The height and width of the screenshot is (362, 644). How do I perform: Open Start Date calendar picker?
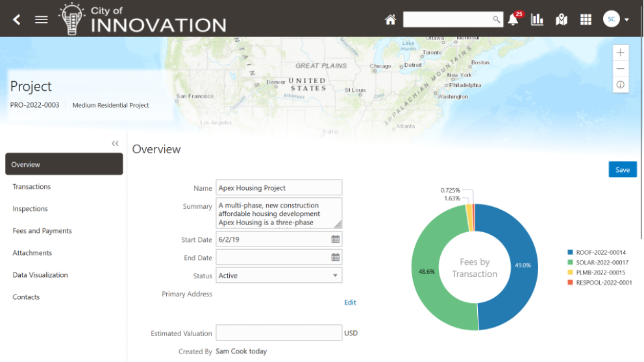(336, 239)
